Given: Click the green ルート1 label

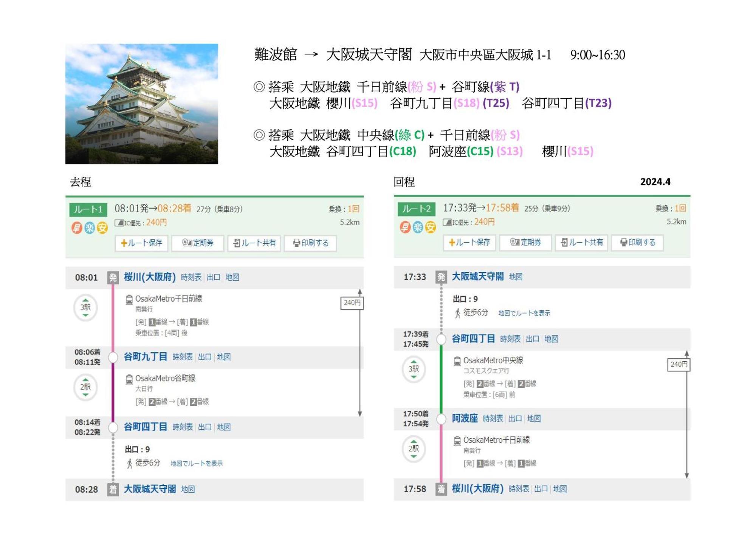Looking at the screenshot, I should [88, 209].
